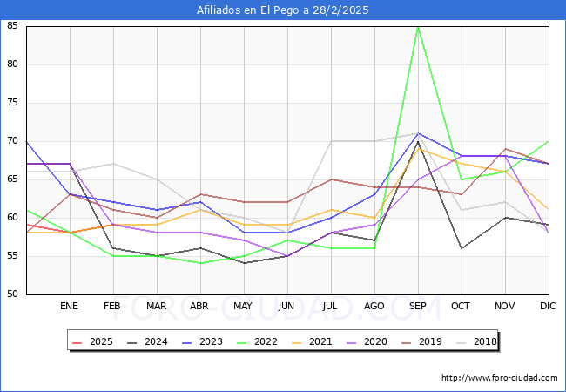Click the 65 value on the y-axis
The height and width of the screenshot is (392, 566).
12,179
